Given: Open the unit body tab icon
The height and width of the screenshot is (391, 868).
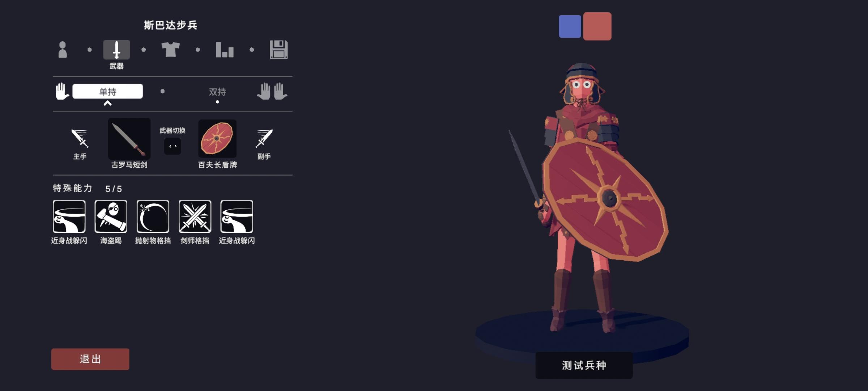Looking at the screenshot, I should tap(63, 50).
